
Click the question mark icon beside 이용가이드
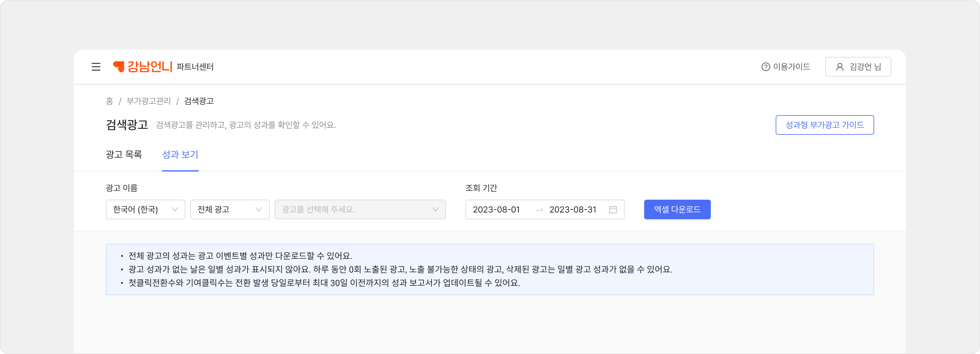coord(766,67)
